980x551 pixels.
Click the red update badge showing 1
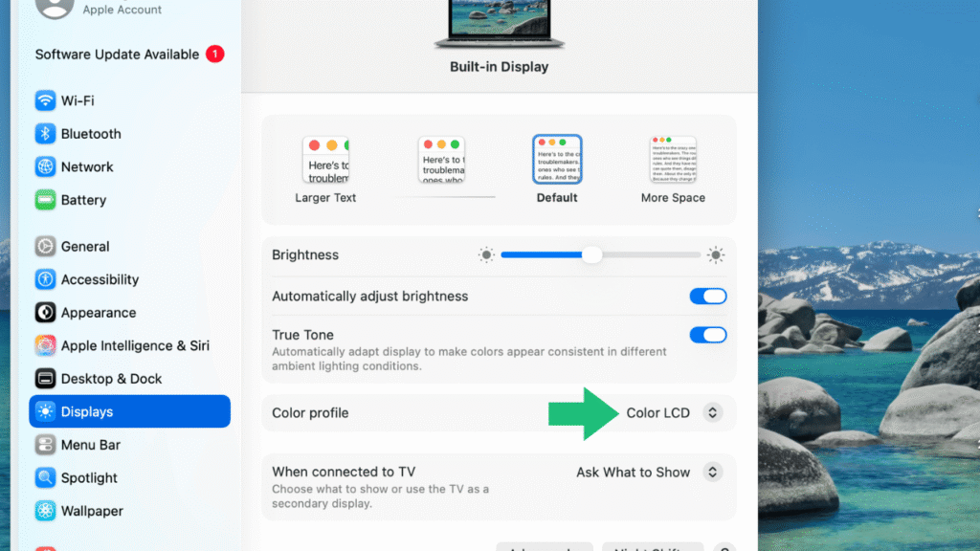[215, 55]
